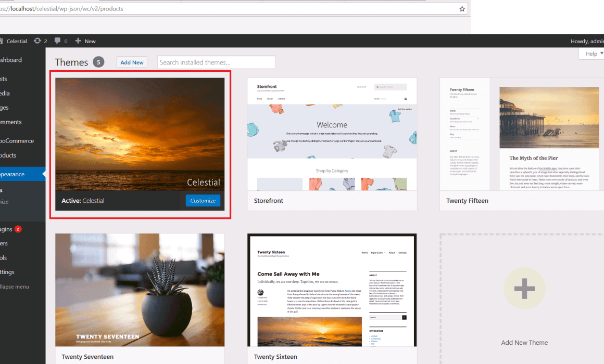Image resolution: width=604 pixels, height=364 pixels.
Task: Click the Add New button beside Themes
Action: 132,62
